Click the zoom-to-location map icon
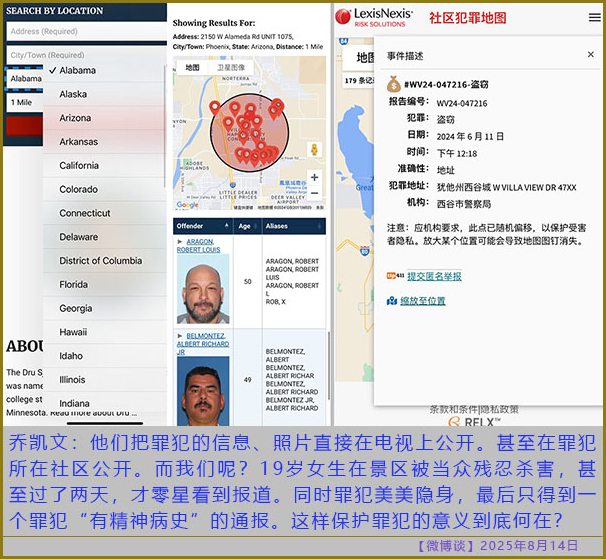606x559 pixels. 393,300
